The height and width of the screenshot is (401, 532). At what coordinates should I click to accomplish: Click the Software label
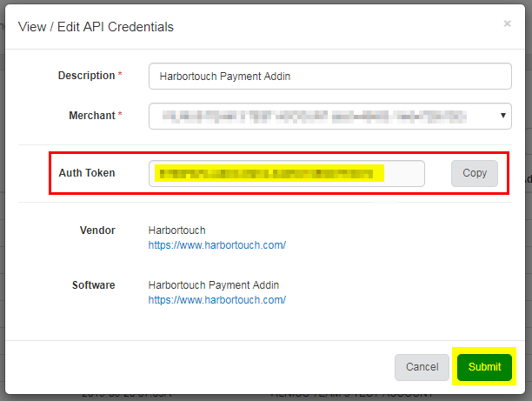(x=93, y=285)
